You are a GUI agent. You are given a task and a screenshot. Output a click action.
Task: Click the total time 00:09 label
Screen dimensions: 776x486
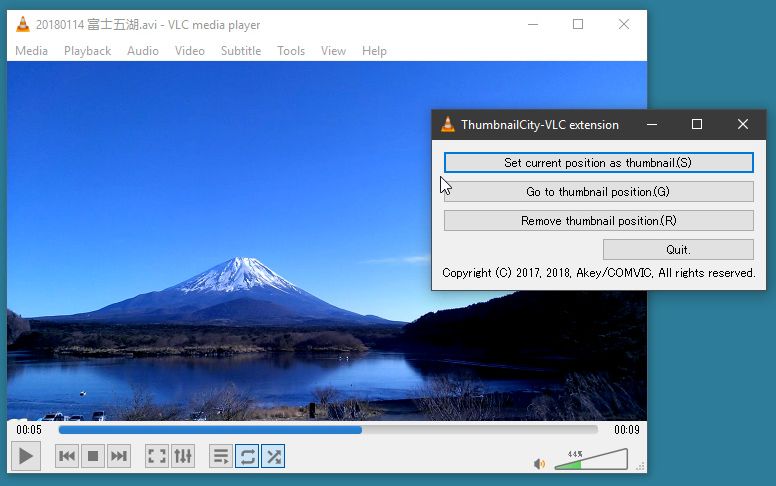(627, 430)
